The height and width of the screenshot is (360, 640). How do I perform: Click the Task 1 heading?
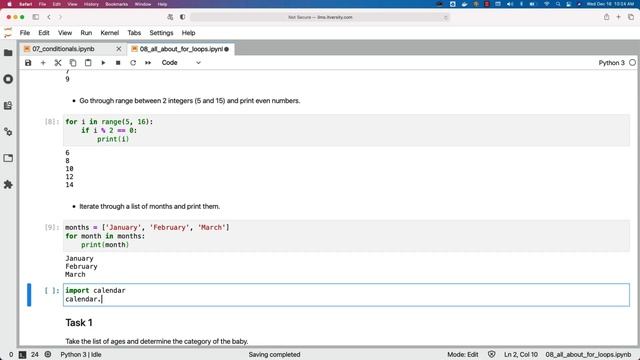tap(79, 323)
